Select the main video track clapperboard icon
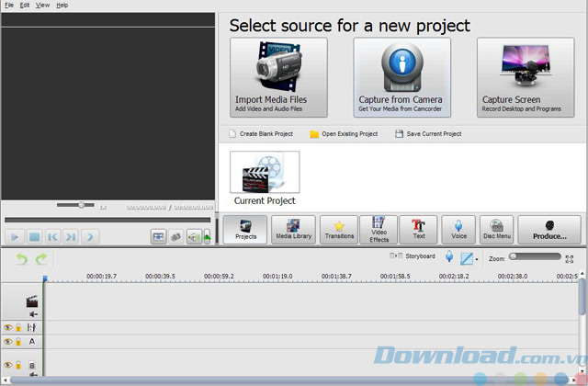This screenshot has width=588, height=386. click(32, 301)
